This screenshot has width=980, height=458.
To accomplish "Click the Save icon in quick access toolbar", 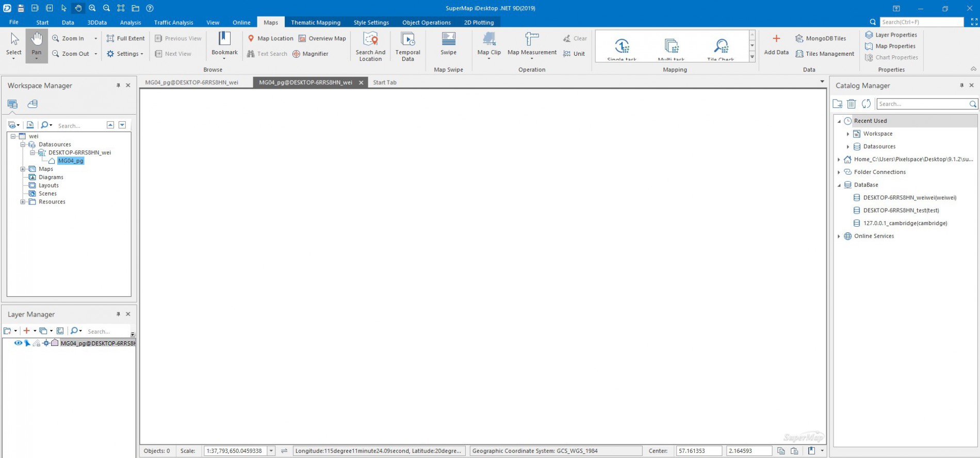I will click(21, 8).
